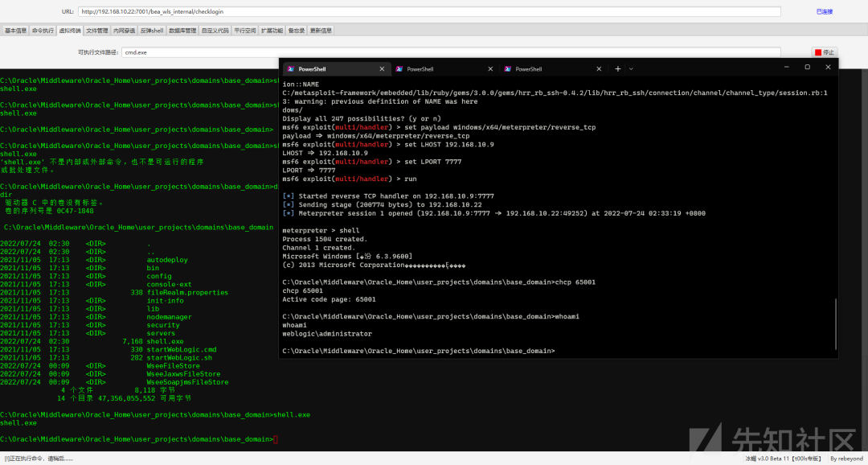Click the 已连接 connection status link

click(x=825, y=11)
